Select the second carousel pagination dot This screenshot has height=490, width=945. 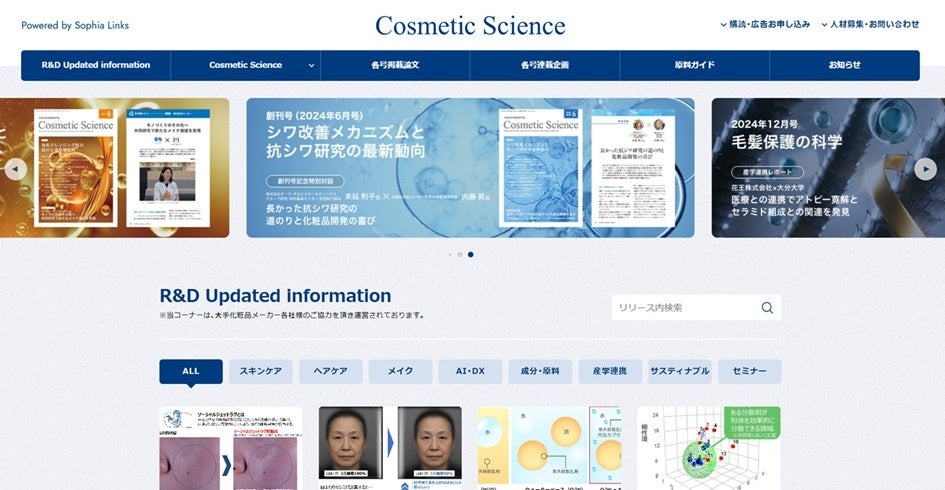point(460,254)
